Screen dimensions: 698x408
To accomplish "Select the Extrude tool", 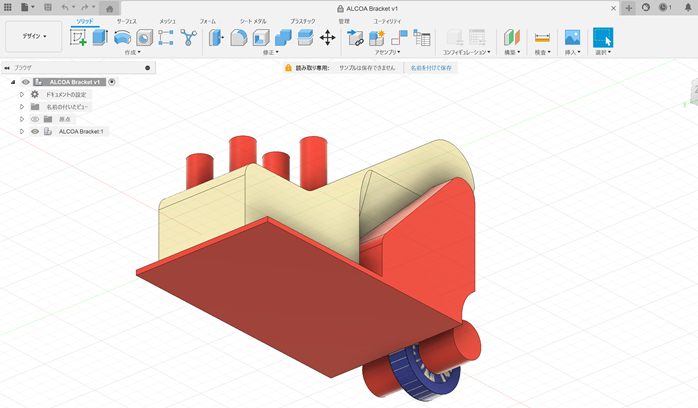I will [100, 37].
